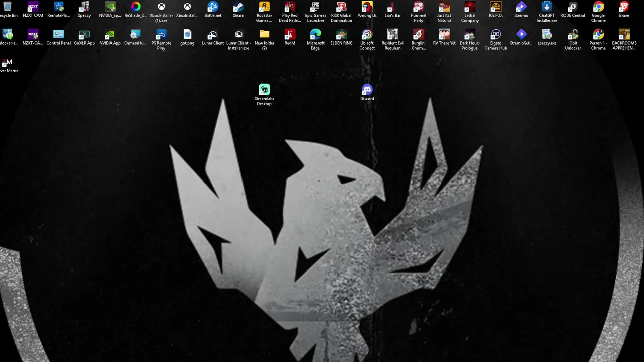Open the Streamlabs Desktop shortcut
This screenshot has height=362, width=644.
tap(264, 89)
